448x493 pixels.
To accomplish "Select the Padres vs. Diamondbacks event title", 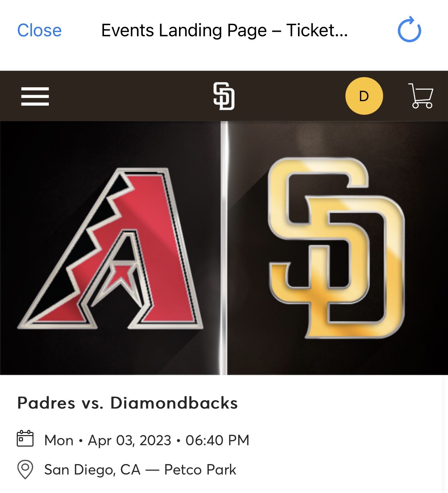I will coord(127,403).
